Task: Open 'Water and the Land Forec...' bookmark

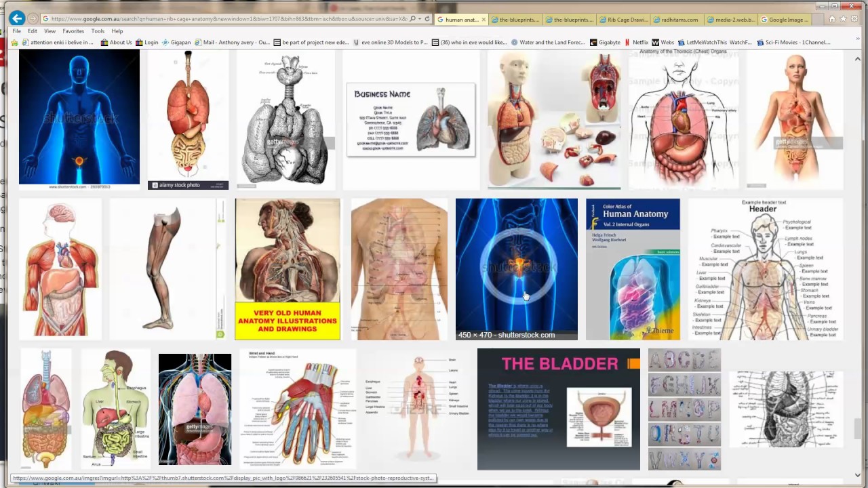Action: tap(549, 42)
